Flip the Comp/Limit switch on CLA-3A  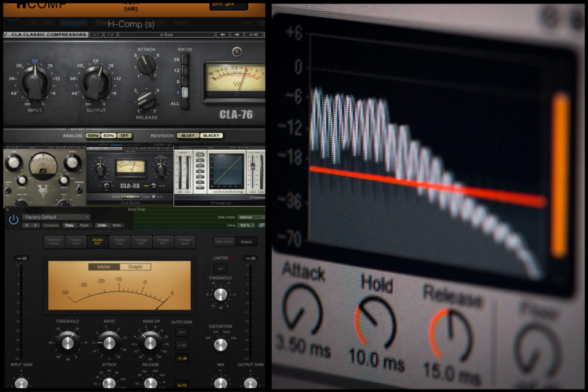153,186
